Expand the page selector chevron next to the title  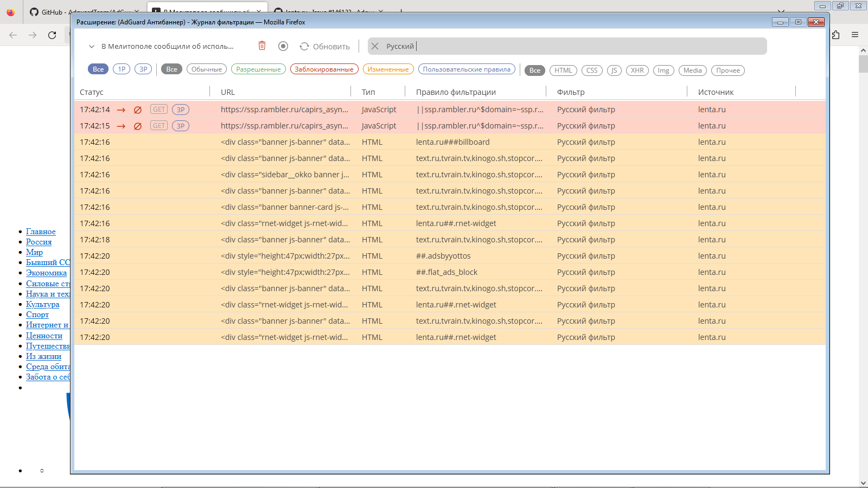pyautogui.click(x=92, y=46)
